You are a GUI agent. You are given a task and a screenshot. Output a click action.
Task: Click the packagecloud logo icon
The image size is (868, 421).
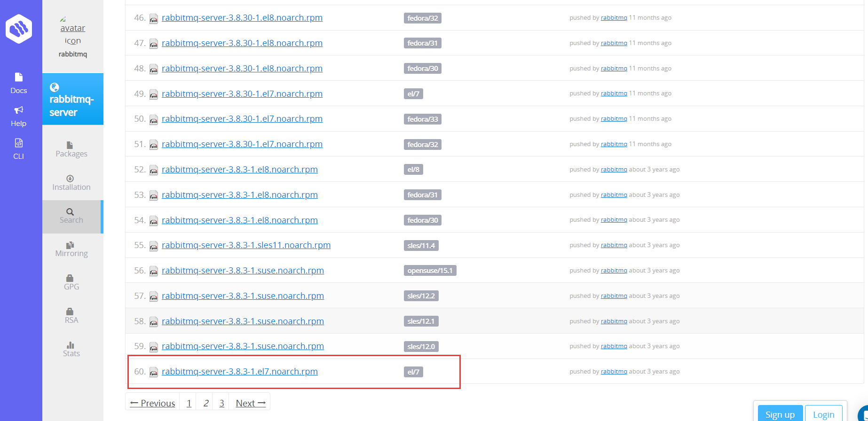tap(19, 29)
